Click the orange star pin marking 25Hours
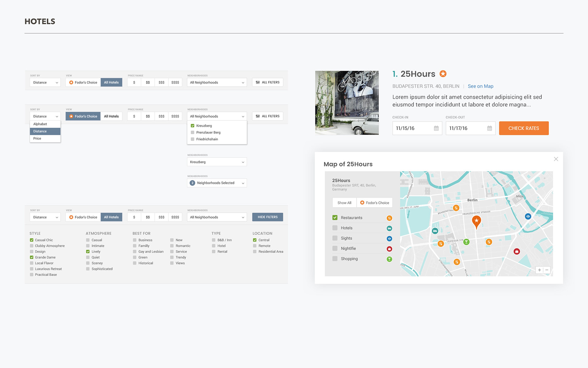Screen dimensions: 588x368 [x=476, y=222]
